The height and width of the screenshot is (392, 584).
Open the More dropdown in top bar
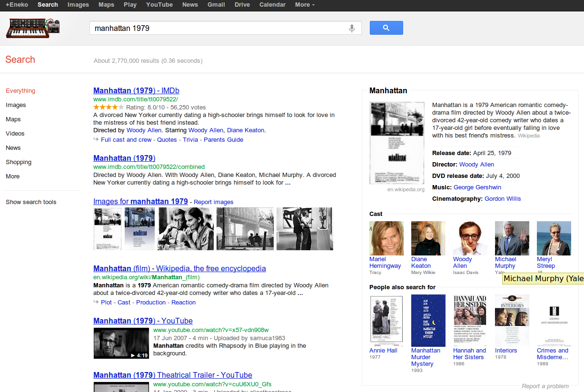[x=305, y=5]
